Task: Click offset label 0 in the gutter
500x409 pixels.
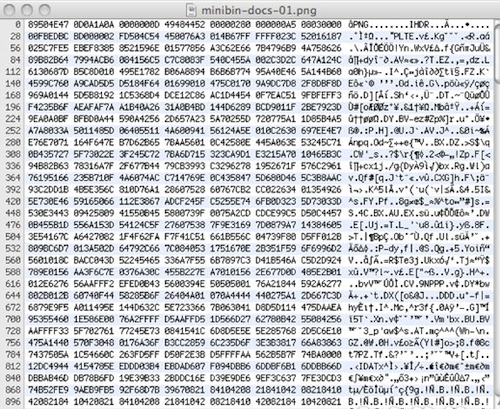Action: coord(18,25)
